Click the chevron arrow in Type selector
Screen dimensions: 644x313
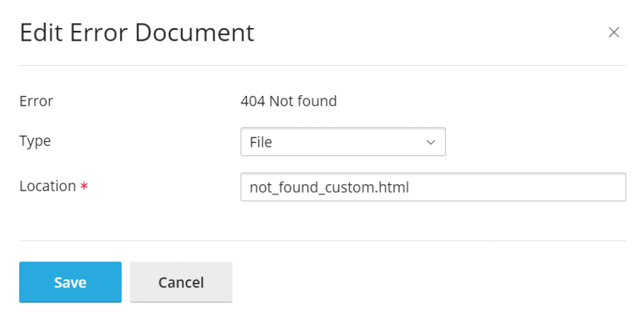(431, 142)
